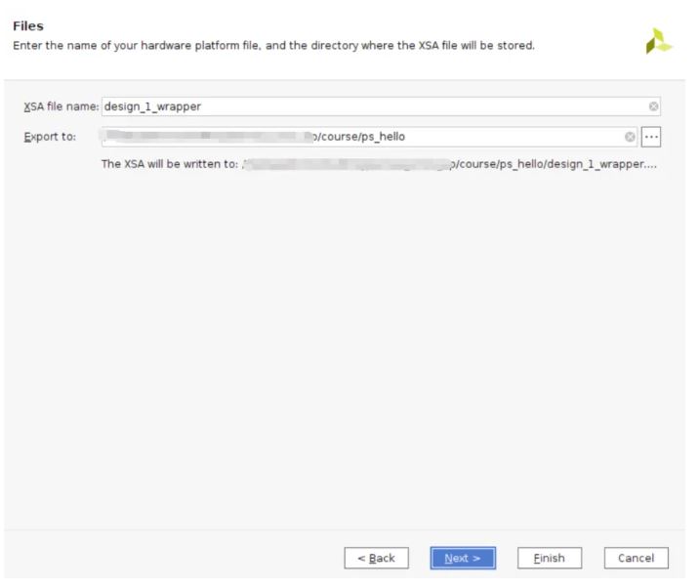Cancel the export wizard
The height and width of the screenshot is (588, 700).
(x=636, y=558)
